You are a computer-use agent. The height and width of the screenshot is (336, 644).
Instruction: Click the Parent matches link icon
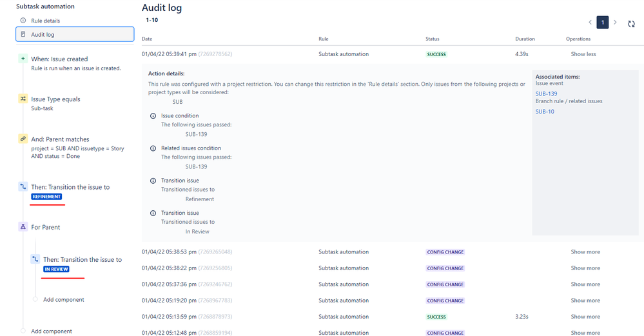[23, 139]
